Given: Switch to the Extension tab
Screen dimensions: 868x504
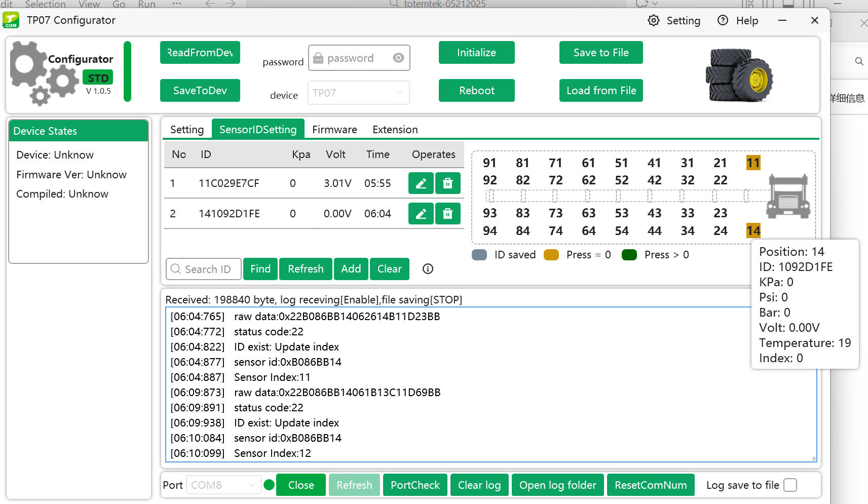Looking at the screenshot, I should point(395,130).
